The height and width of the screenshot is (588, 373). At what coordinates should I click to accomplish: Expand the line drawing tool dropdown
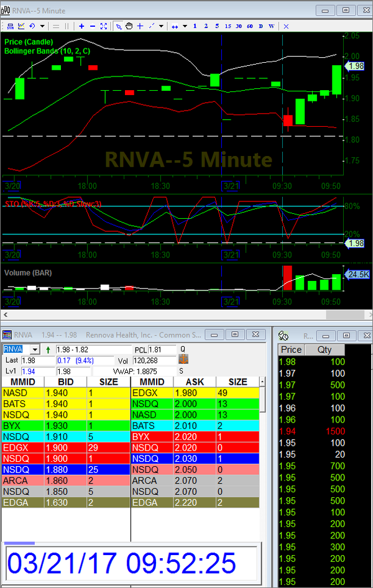pyautogui.click(x=161, y=26)
